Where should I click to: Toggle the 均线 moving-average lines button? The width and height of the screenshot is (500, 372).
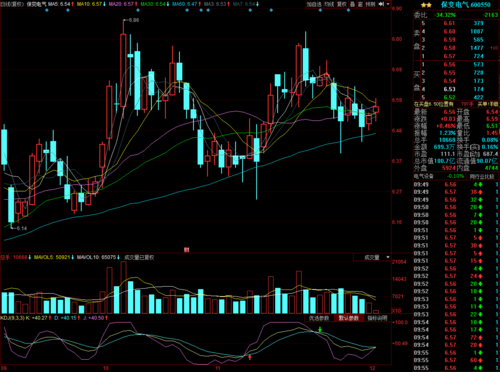(x=329, y=4)
